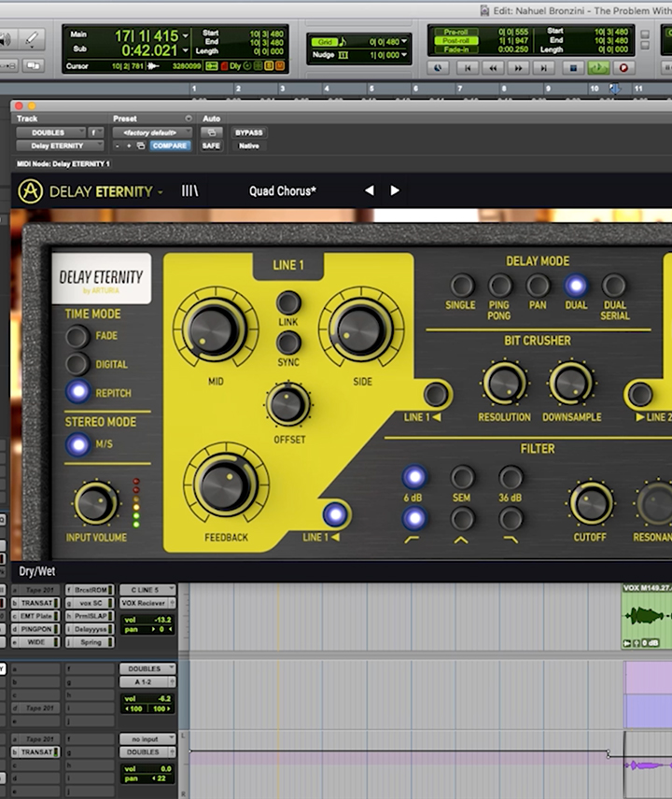Click the SIDE delay time knob
The height and width of the screenshot is (799, 672).
(361, 329)
